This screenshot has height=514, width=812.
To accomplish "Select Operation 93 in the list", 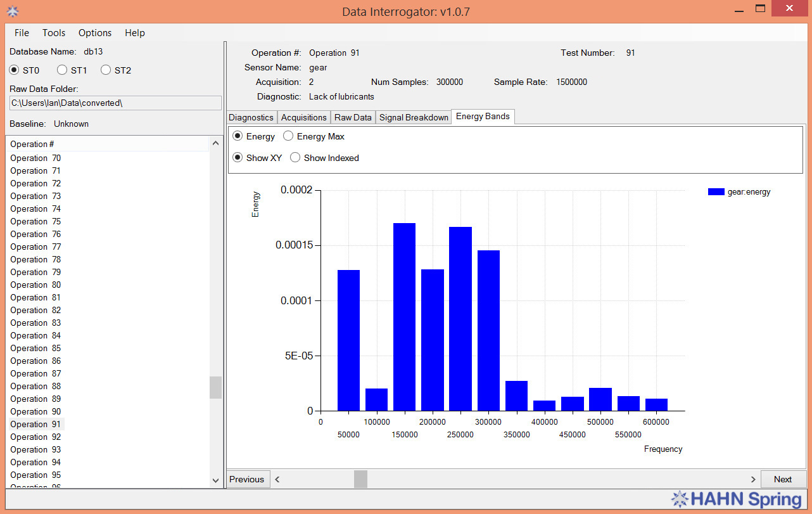I will [35, 449].
